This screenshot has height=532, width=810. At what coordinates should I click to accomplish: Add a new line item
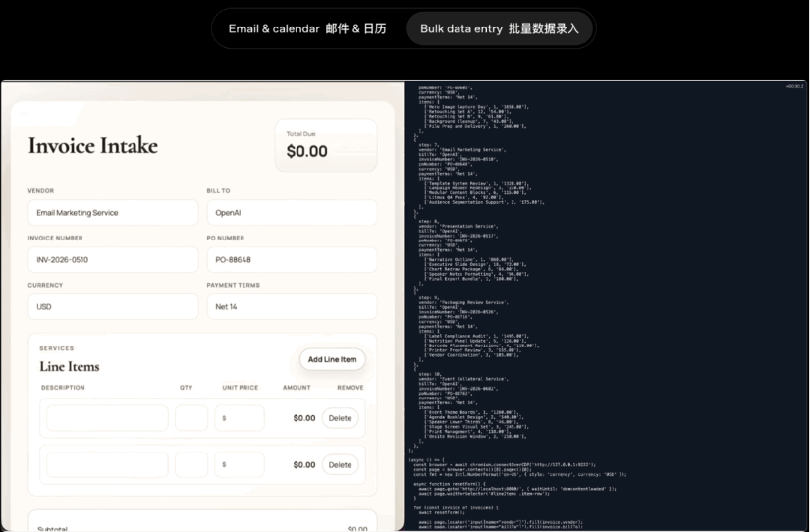click(332, 359)
